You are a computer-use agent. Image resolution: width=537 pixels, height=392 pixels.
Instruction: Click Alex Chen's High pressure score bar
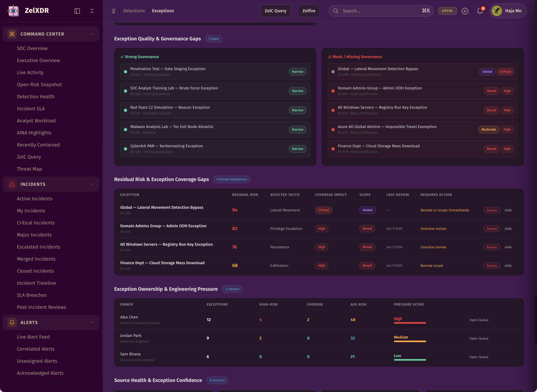coord(410,323)
